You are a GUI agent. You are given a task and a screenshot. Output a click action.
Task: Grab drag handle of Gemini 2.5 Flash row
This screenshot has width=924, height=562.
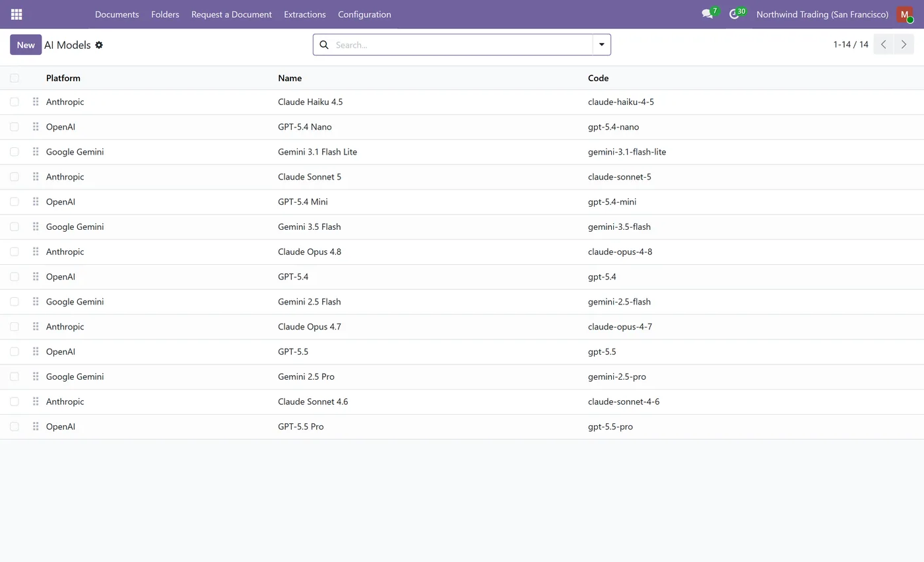(x=36, y=302)
